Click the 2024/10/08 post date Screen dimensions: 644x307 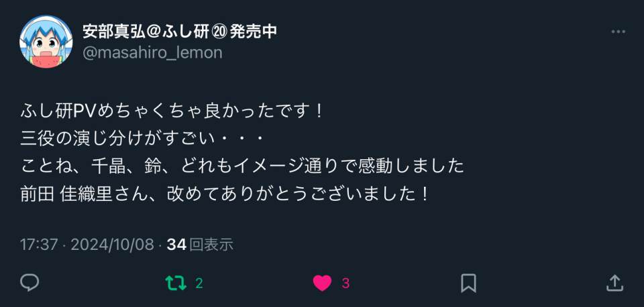[x=113, y=245]
